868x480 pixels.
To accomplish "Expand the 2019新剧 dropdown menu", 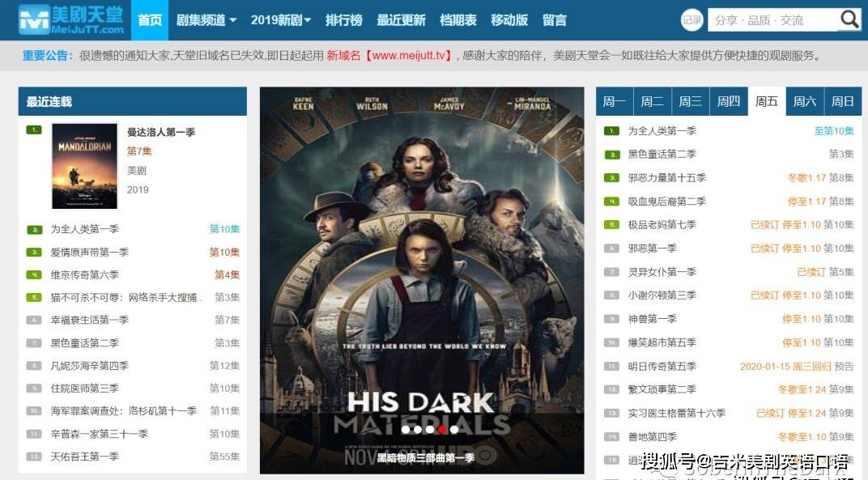I will [281, 20].
